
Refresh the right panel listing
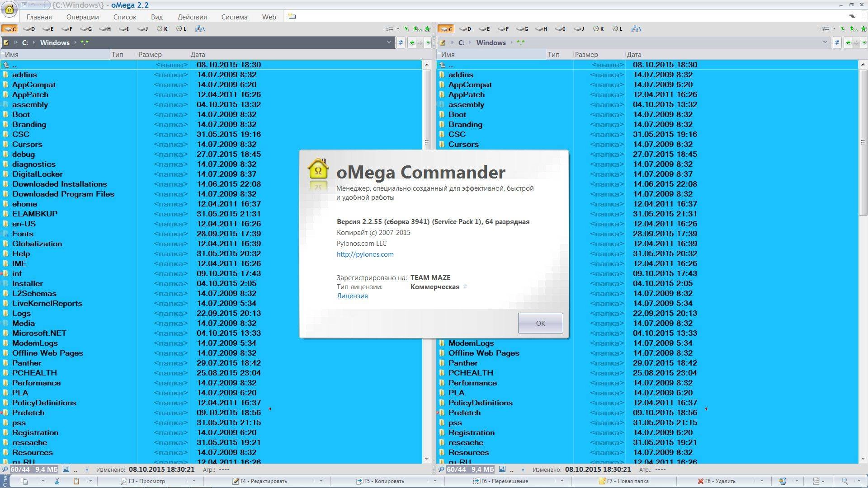(x=837, y=42)
